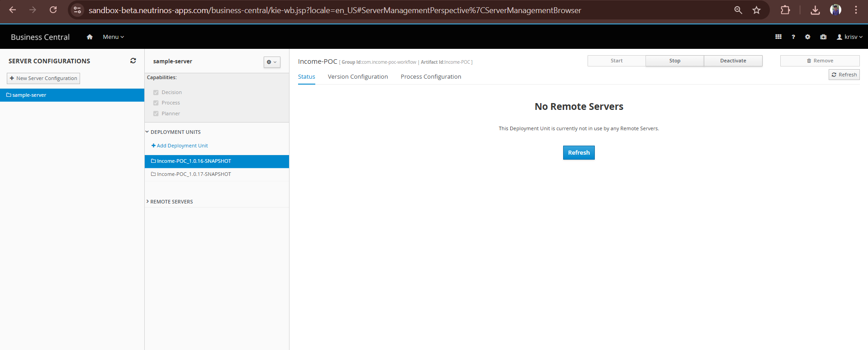Click the Business Central home icon
Image resolution: width=868 pixels, height=350 pixels.
tap(90, 37)
